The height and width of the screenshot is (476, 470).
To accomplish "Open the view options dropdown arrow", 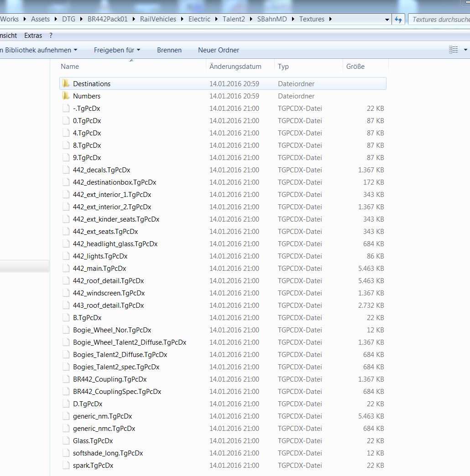I will tap(465, 50).
